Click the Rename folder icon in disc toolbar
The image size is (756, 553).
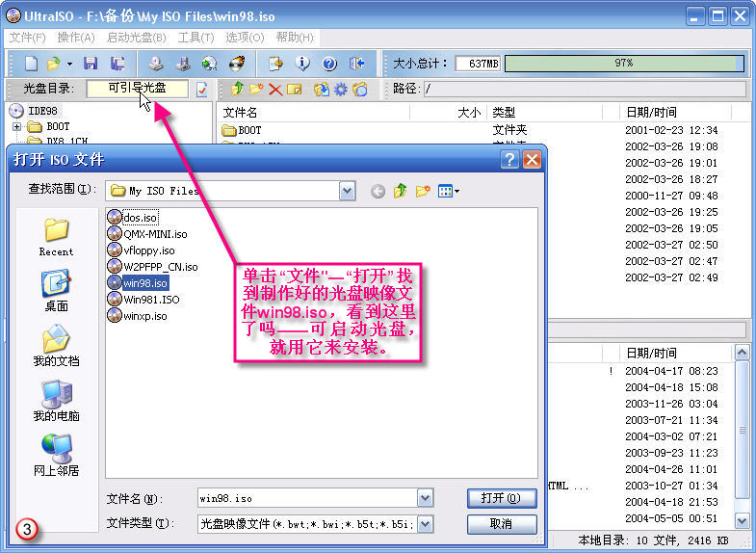point(294,89)
